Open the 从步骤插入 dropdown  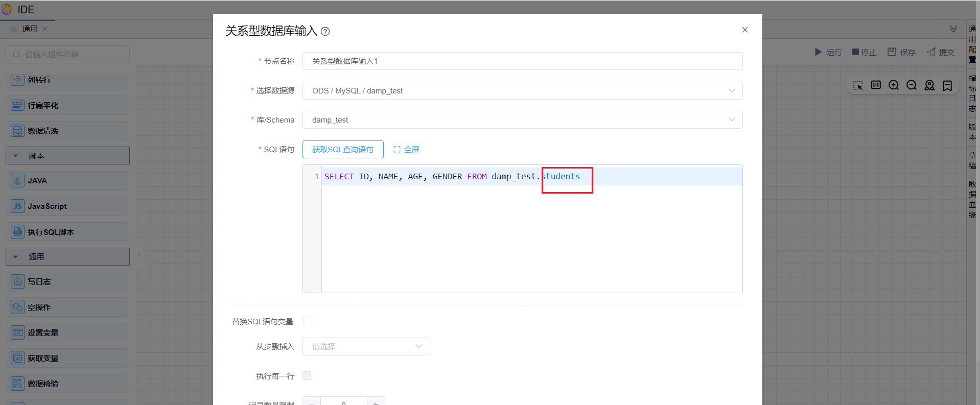click(366, 347)
